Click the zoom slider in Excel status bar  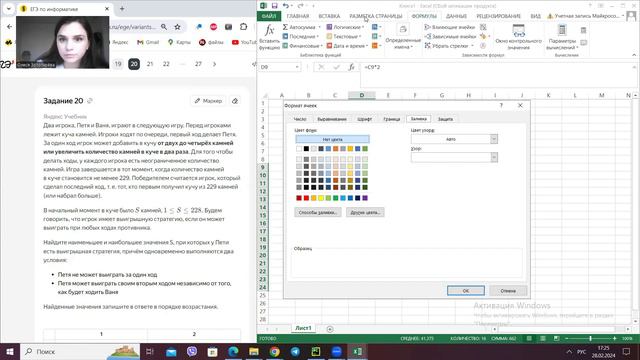coord(591,338)
